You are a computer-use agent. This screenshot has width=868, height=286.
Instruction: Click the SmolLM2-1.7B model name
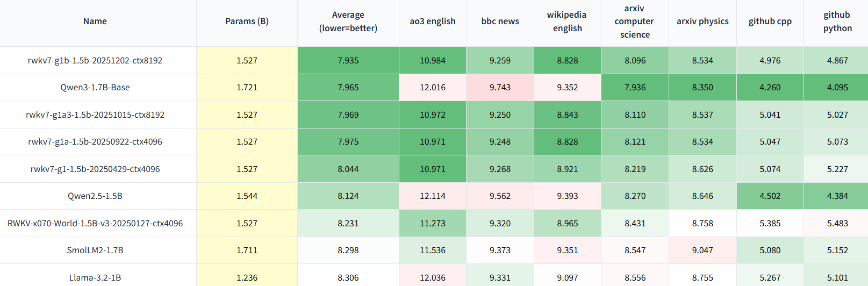pos(95,251)
